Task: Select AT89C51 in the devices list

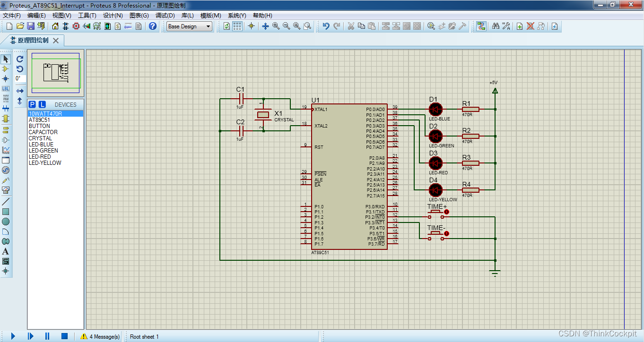Action: [x=56, y=120]
